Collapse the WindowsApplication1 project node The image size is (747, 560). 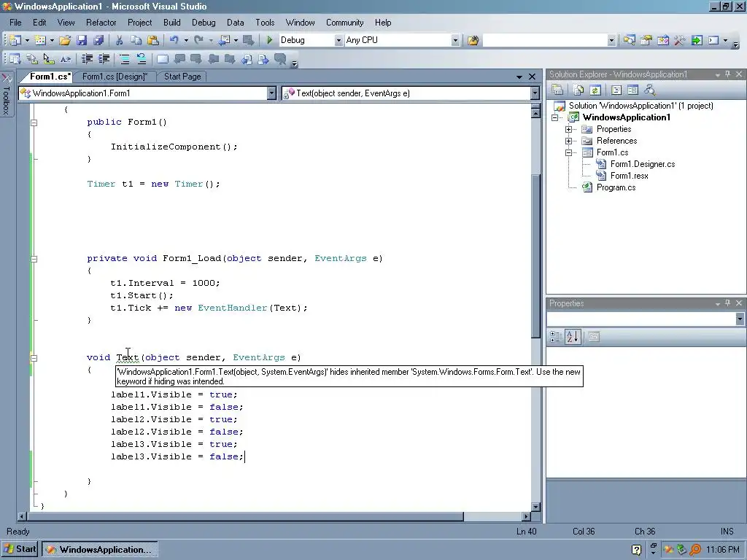[555, 117]
